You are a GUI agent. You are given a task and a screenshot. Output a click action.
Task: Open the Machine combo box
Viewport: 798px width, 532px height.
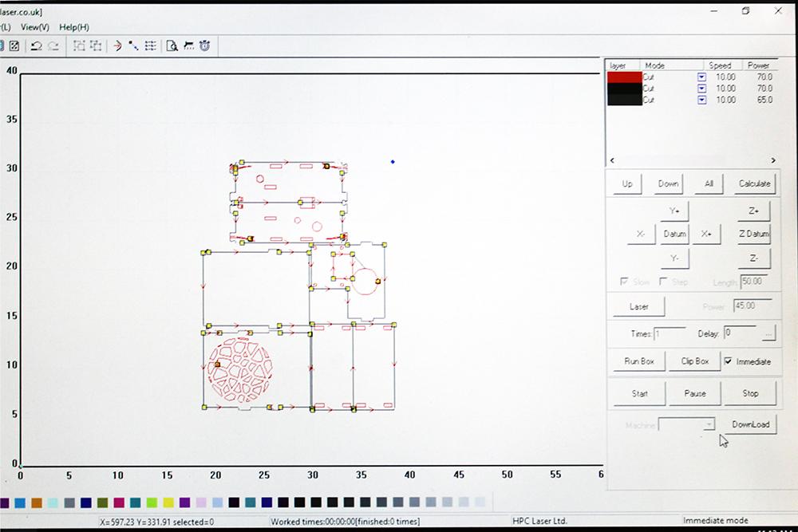(x=686, y=424)
